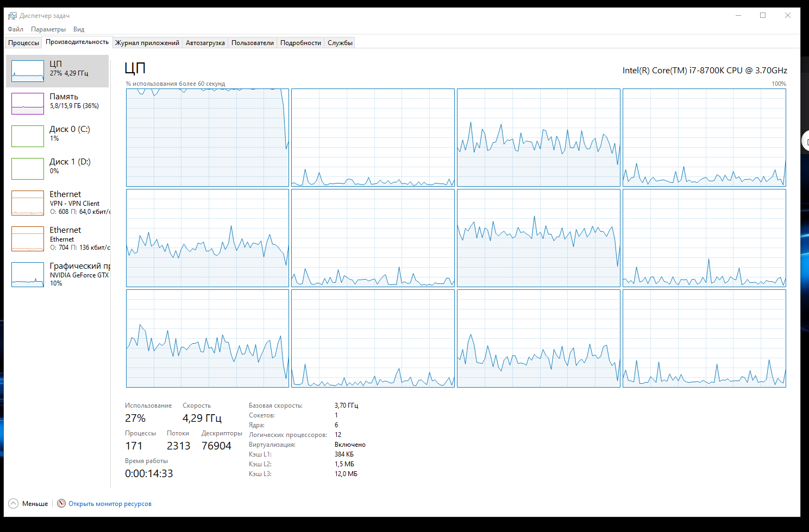Image resolution: width=809 pixels, height=532 pixels.
Task: Switch to the Журнал приложений tab
Action: 147,43
